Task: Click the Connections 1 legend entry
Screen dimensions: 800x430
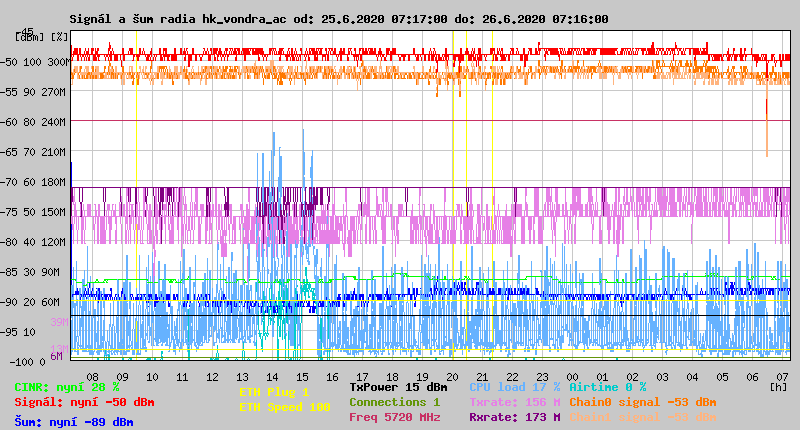Action: point(394,402)
